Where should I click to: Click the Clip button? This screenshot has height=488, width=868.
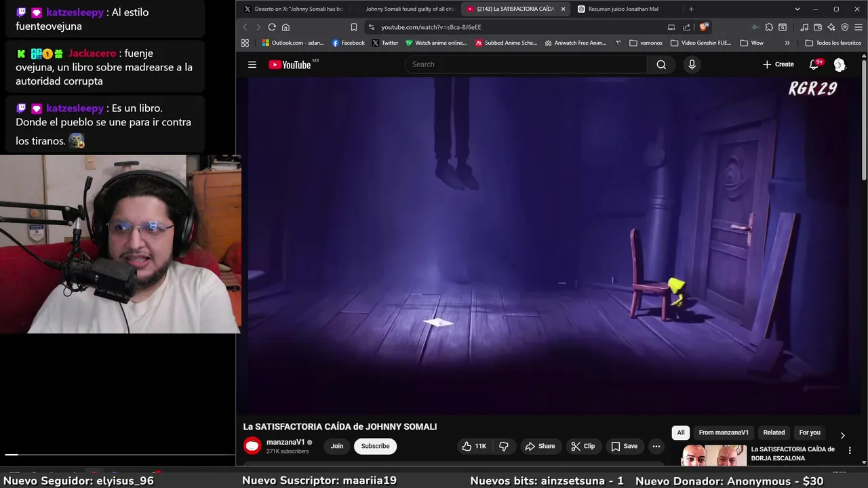[583, 446]
